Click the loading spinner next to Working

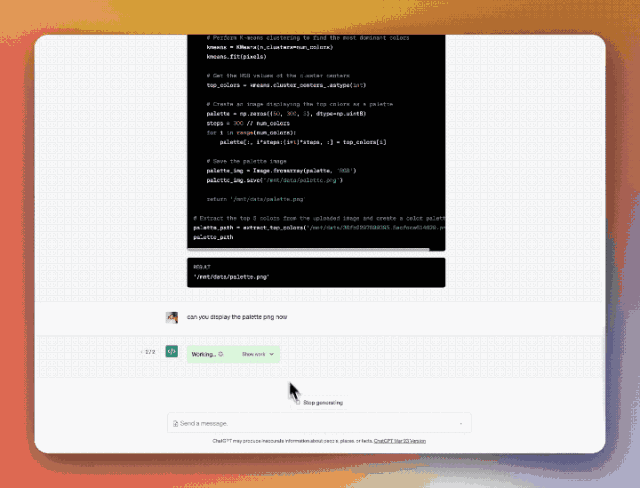pos(221,354)
